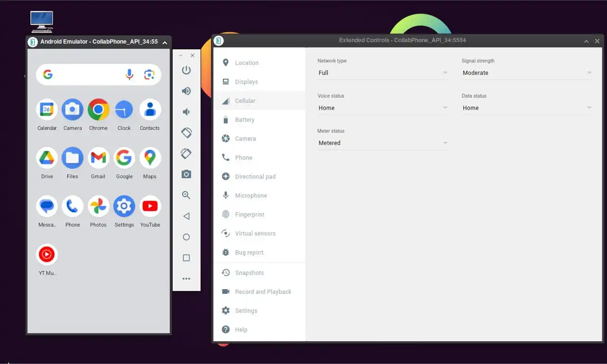Click the emulator volume down button

point(186,112)
